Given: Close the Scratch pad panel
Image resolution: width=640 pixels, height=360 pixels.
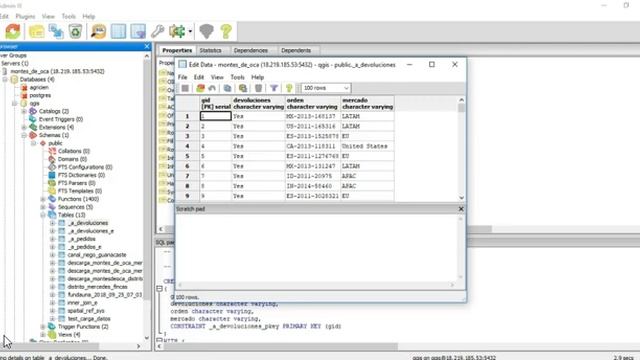Looking at the screenshot, I should (461, 209).
